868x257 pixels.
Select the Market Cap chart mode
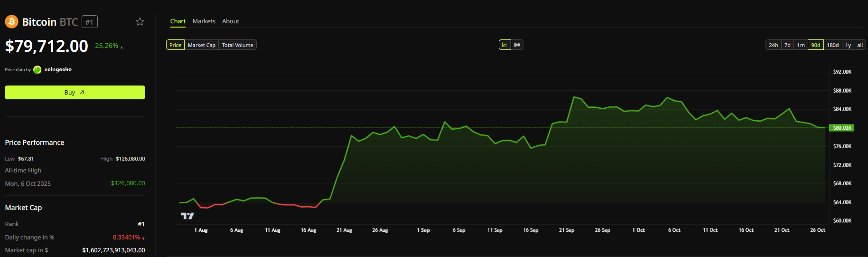[202, 45]
